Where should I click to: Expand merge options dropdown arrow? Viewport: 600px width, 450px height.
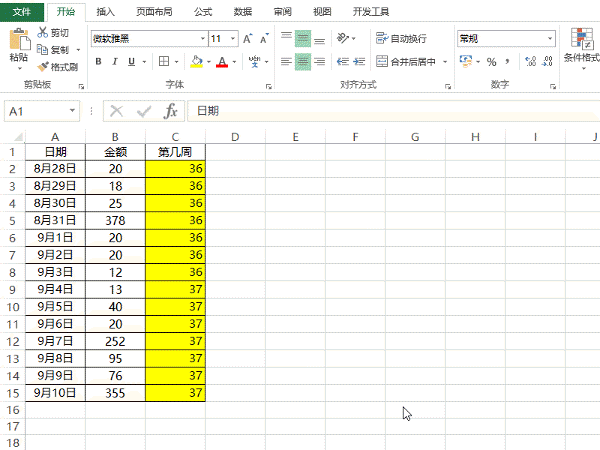[x=445, y=62]
